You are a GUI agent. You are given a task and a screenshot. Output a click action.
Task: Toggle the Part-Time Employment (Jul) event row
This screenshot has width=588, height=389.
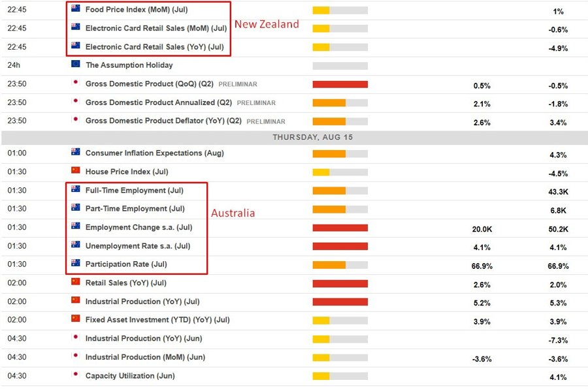(134, 210)
